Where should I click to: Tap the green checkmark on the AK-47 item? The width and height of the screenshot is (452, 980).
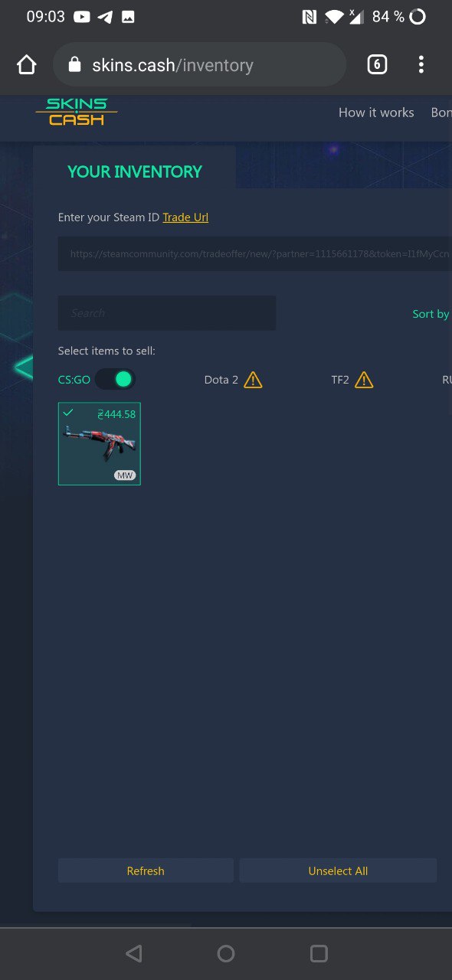(68, 413)
